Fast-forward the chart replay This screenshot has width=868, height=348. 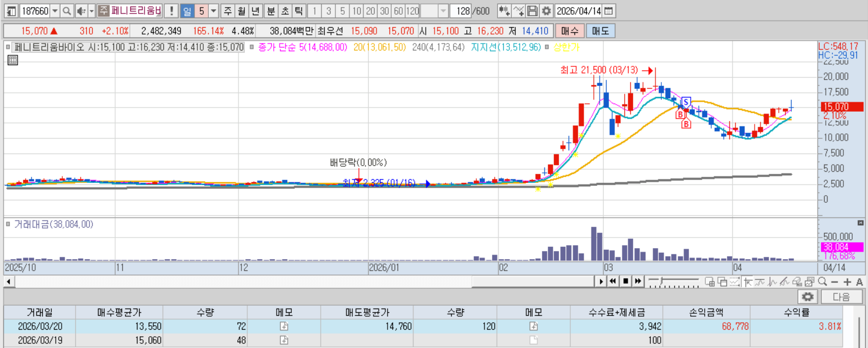[x=638, y=282]
